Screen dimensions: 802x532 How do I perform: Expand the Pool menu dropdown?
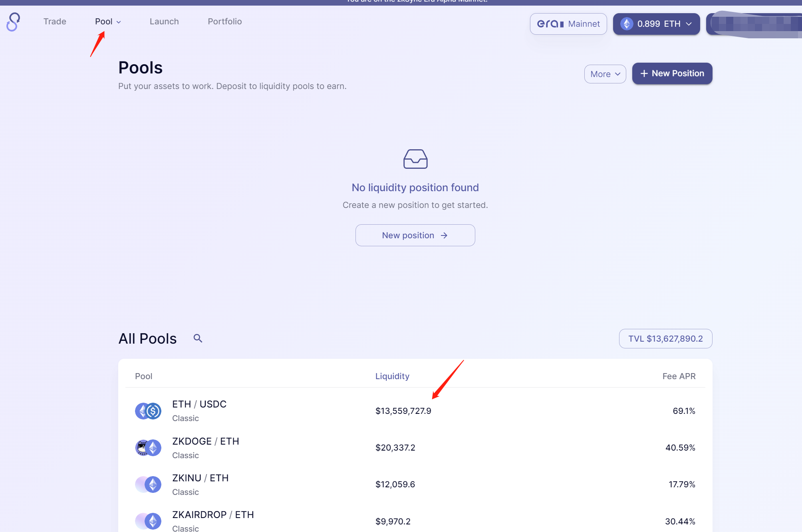[x=108, y=22]
